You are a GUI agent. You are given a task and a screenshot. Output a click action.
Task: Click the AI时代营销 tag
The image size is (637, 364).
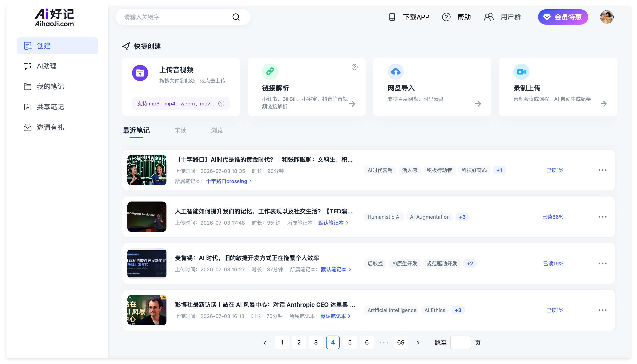pos(380,170)
